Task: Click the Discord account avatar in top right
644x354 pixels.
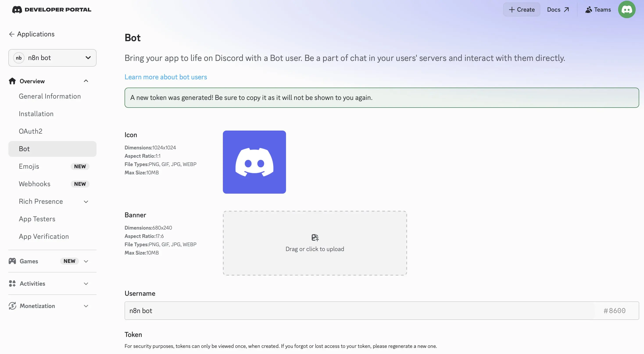Action: tap(627, 9)
